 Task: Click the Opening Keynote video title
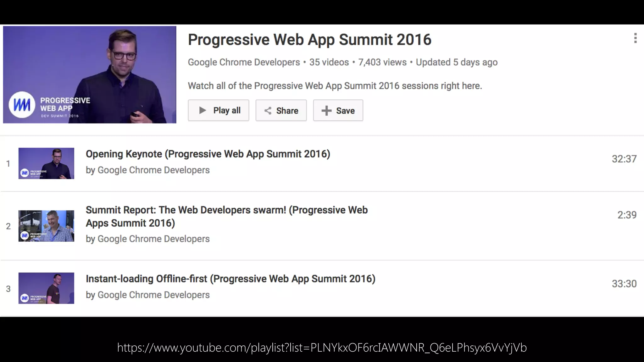pos(208,154)
